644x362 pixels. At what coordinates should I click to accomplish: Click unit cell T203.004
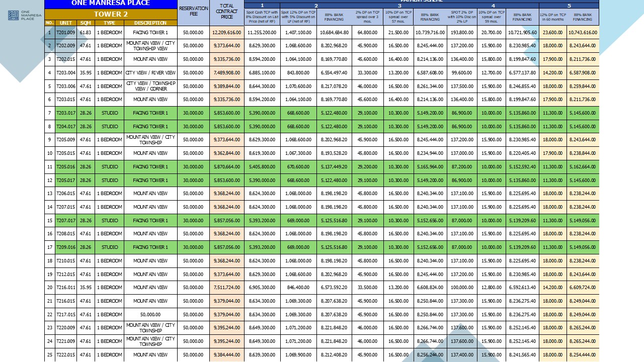(66, 73)
